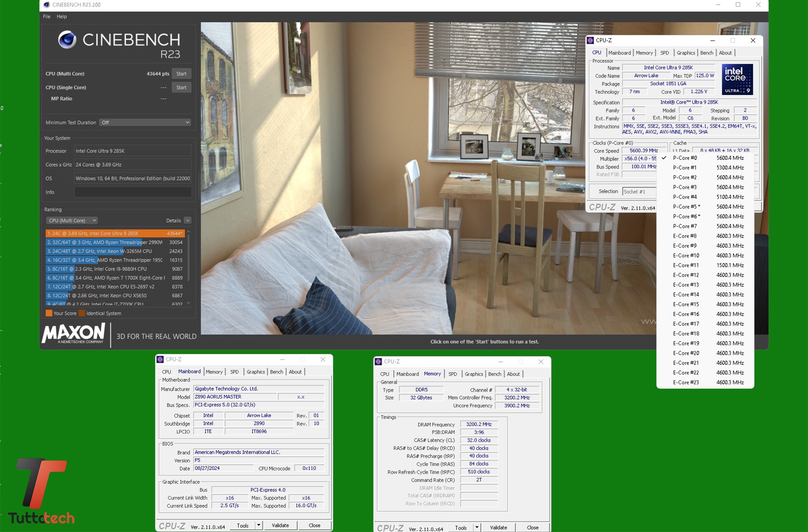Viewport: 808px width, 532px height.
Task: Close the top CPU-Z CPU window
Action: 753,40
